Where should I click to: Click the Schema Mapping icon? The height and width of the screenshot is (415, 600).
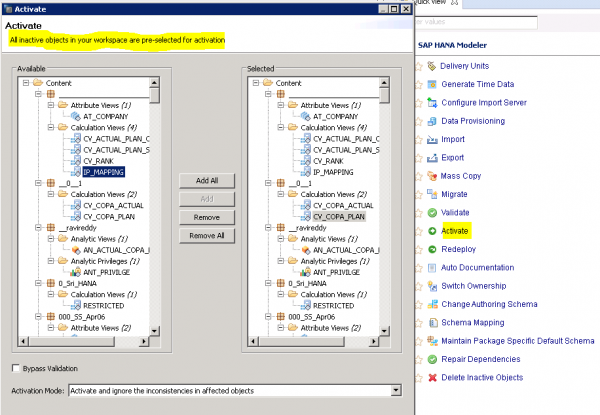pos(433,323)
